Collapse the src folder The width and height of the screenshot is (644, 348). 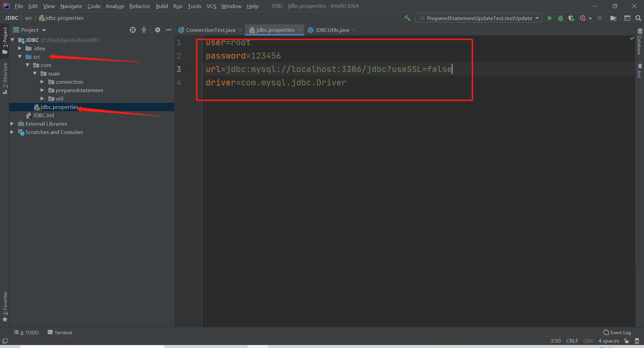point(20,57)
